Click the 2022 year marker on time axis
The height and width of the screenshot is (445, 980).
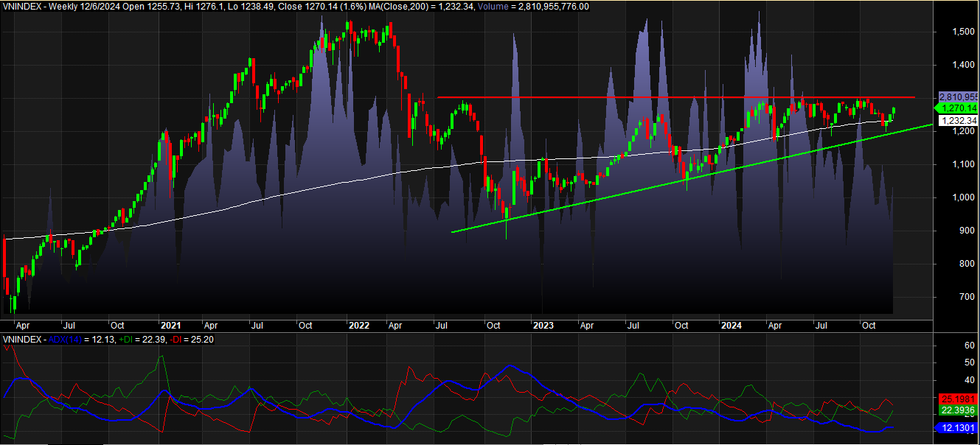[x=359, y=325]
